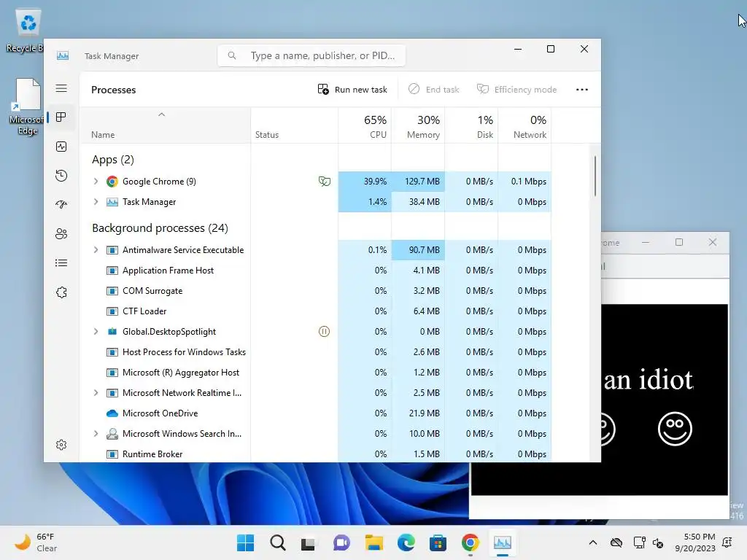Open App history in sidebar
The width and height of the screenshot is (747, 560).
pos(61,176)
